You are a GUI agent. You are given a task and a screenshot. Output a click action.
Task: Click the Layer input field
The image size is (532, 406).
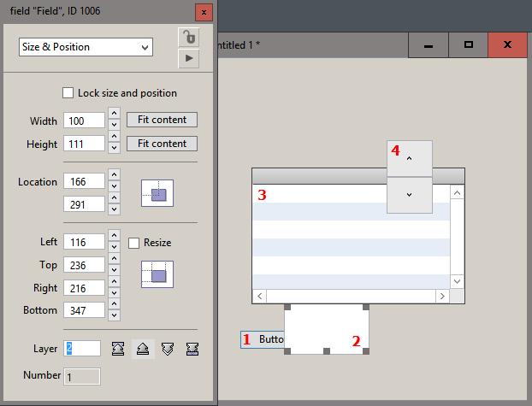point(83,349)
